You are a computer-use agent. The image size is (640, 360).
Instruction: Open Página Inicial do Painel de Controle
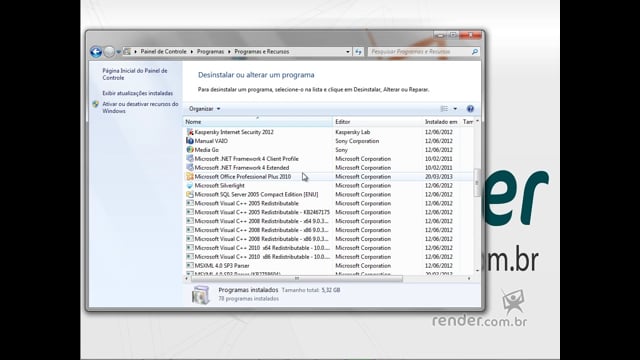[x=135, y=74]
